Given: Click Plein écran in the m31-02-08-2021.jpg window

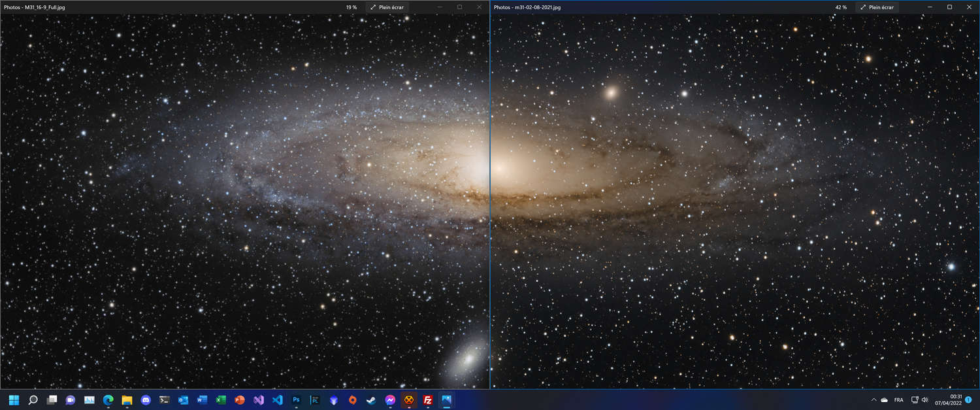Looking at the screenshot, I should coord(876,7).
